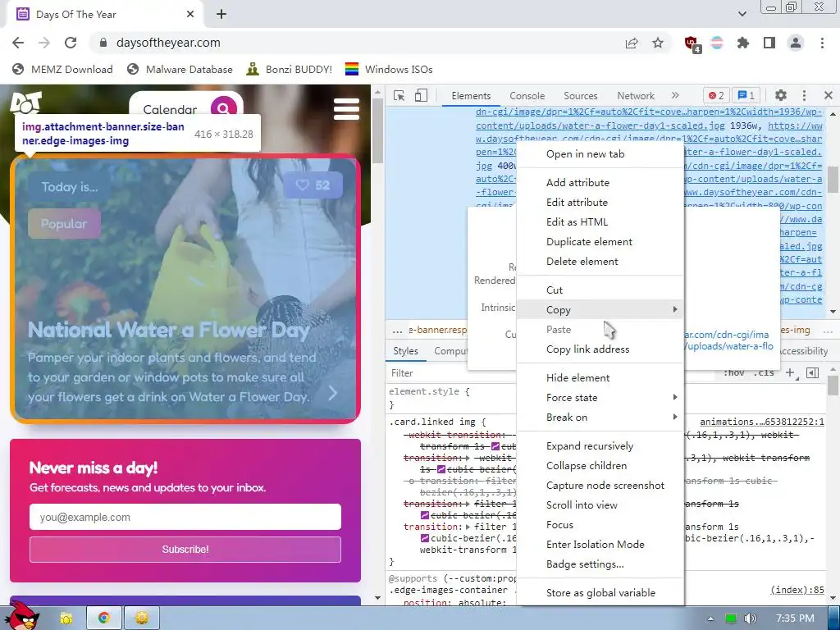840x630 pixels.
Task: Click the magenta search button on site
Action: [223, 109]
